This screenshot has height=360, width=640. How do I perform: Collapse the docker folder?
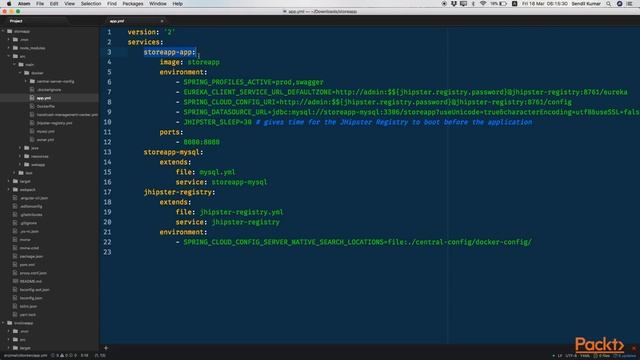point(20,73)
